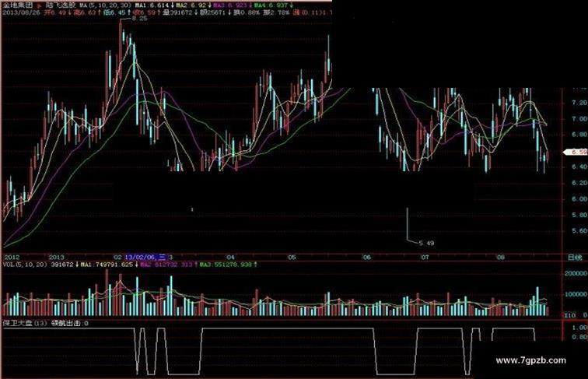The height and width of the screenshot is (379, 588).
Task: Click month 07 on time axis
Action: click(x=425, y=258)
